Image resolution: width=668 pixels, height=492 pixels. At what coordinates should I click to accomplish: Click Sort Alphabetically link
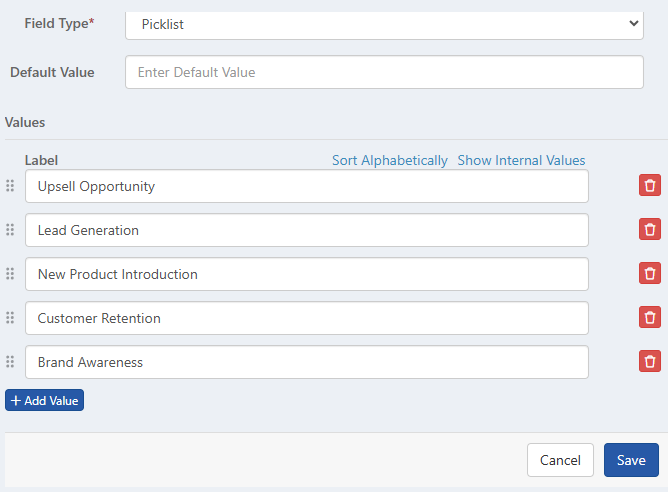[x=390, y=160]
